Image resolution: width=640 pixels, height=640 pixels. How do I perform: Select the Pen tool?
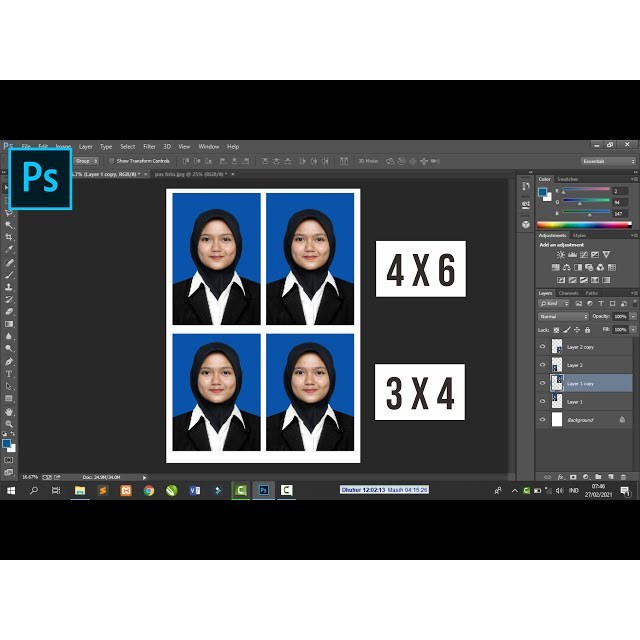pos(9,362)
